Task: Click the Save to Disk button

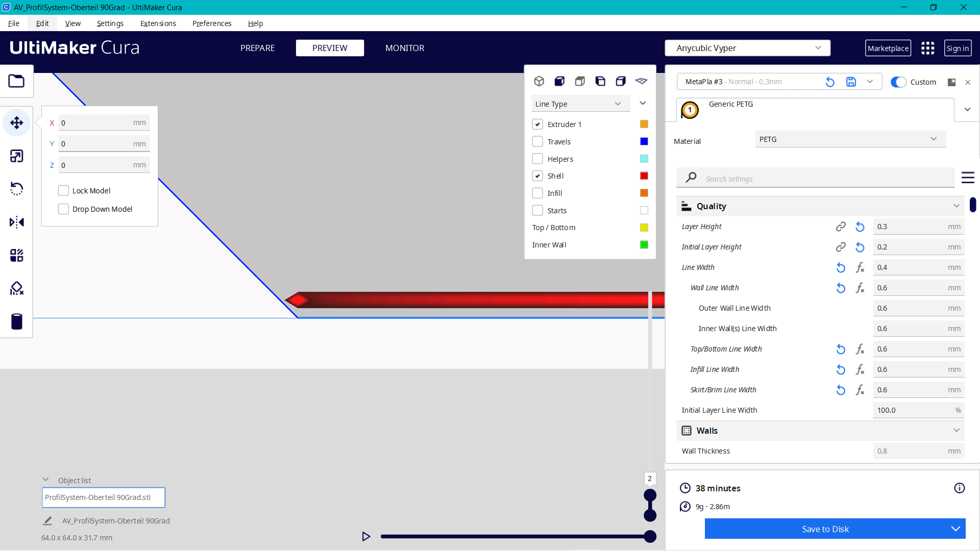Action: [825, 529]
